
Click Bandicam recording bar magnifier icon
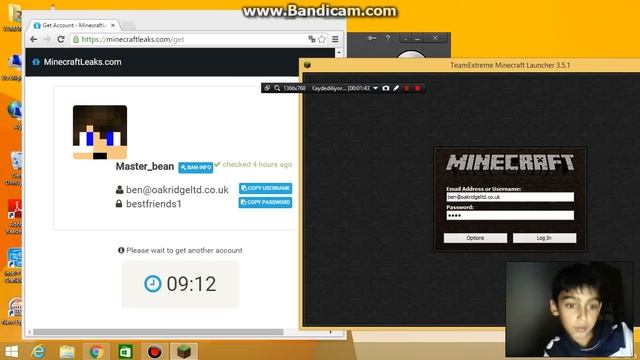click(277, 88)
